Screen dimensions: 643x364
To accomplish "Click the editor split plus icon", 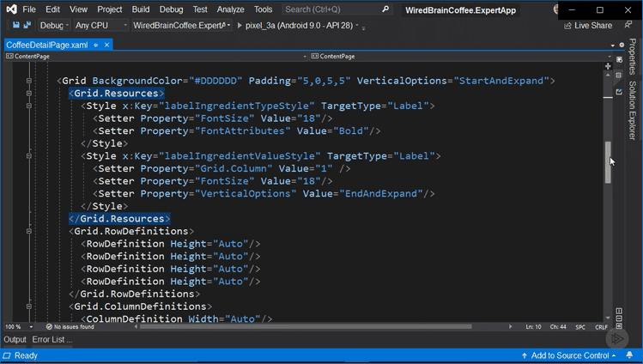I will point(608,66).
